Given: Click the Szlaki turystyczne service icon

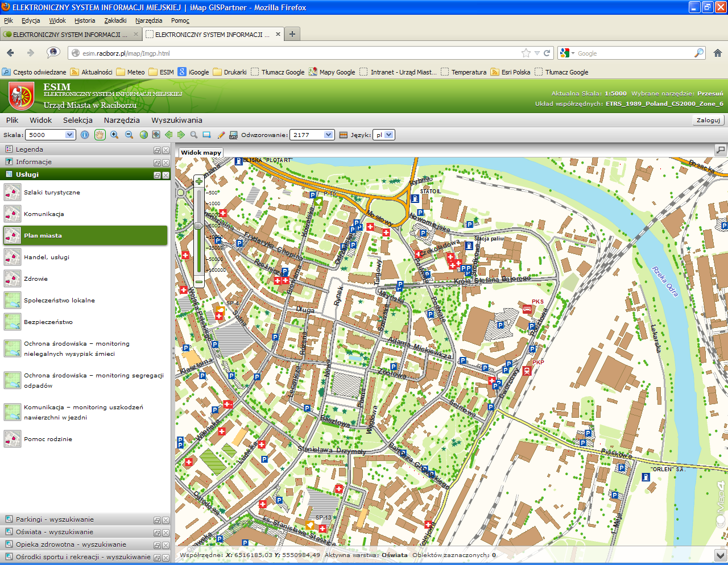Looking at the screenshot, I should click(13, 192).
